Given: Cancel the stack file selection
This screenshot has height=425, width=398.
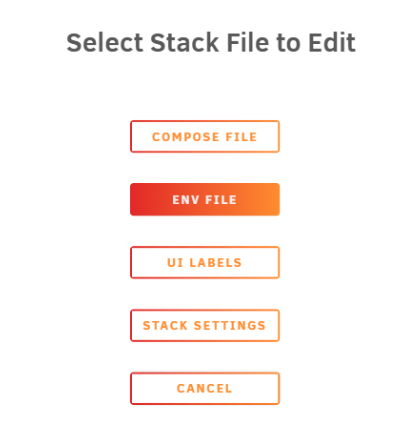Looking at the screenshot, I should [205, 388].
